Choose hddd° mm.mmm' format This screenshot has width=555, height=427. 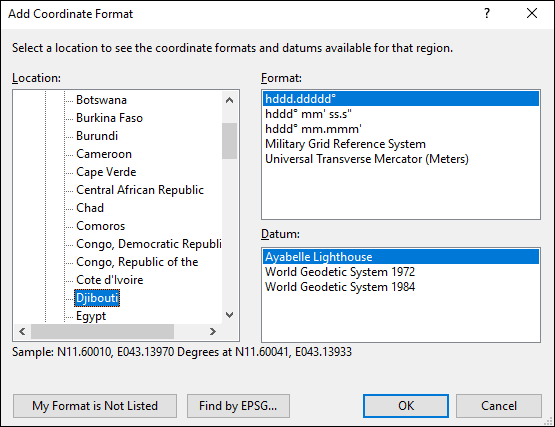click(x=401, y=129)
